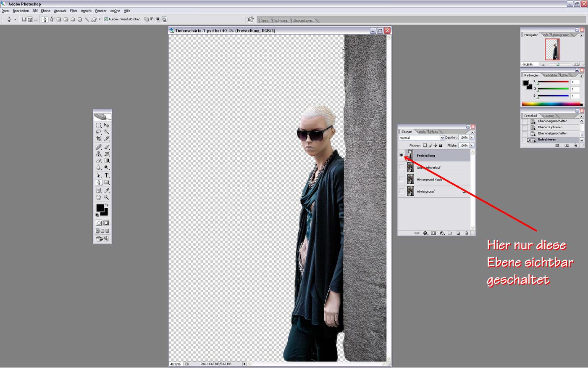Image resolution: width=588 pixels, height=368 pixels.
Task: Select the Zoom tool
Action: [107, 197]
